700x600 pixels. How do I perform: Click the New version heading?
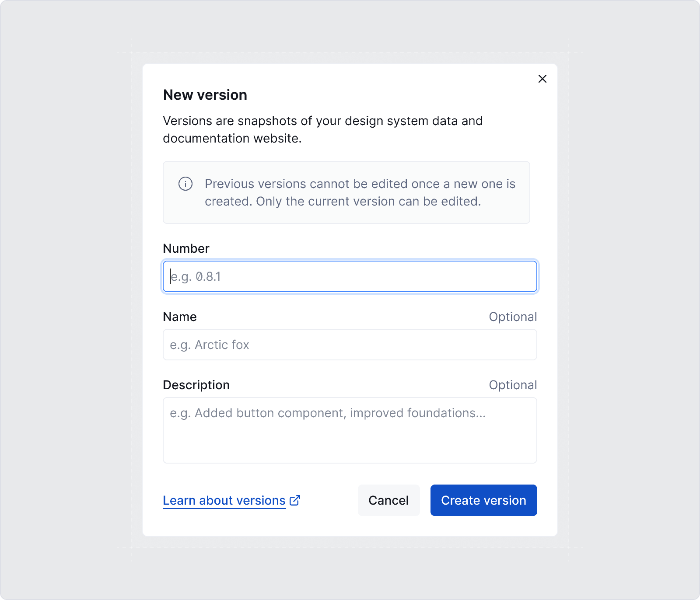pos(205,95)
